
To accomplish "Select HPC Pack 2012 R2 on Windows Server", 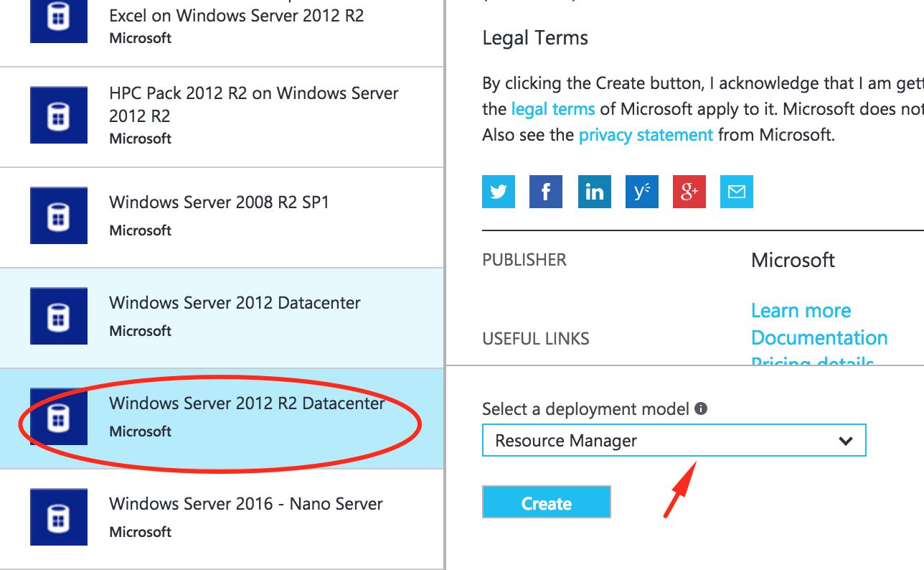I will 254,104.
